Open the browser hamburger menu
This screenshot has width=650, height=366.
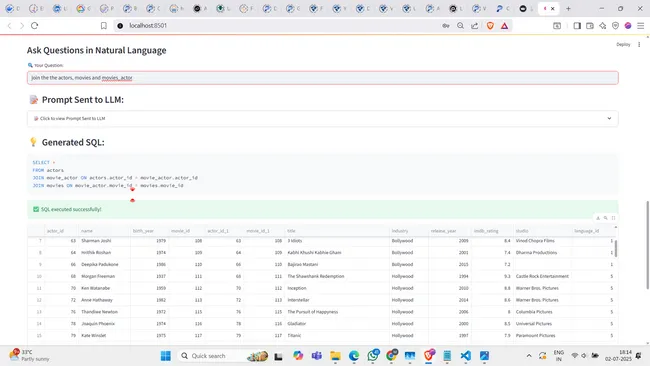click(640, 26)
